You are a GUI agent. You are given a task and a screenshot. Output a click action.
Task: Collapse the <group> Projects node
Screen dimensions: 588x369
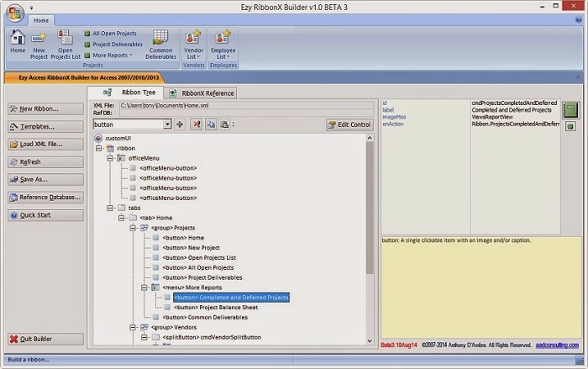(133, 228)
